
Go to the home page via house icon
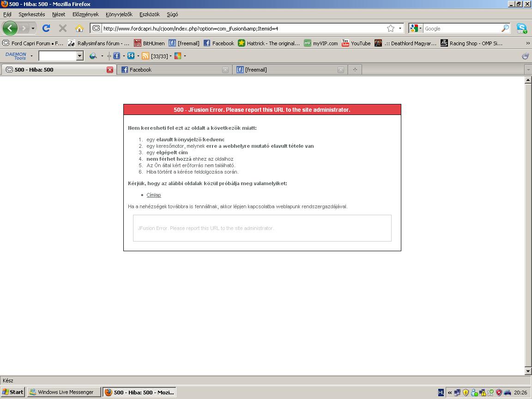79,28
